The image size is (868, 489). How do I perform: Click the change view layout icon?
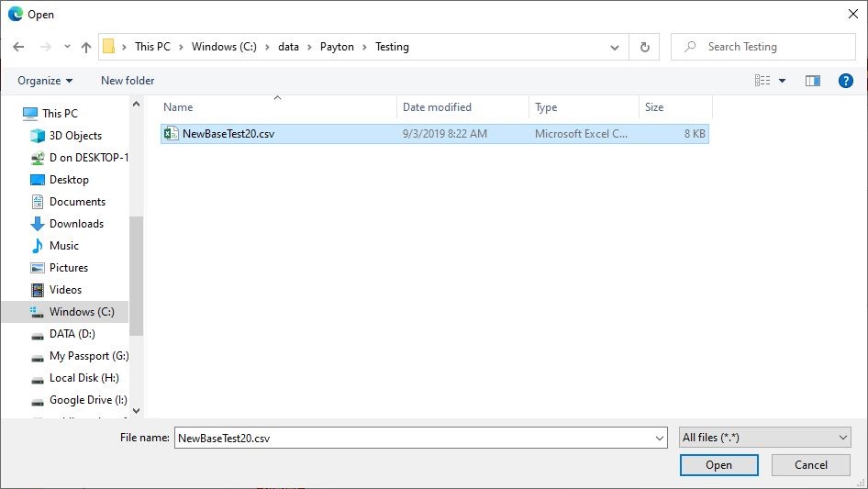762,81
